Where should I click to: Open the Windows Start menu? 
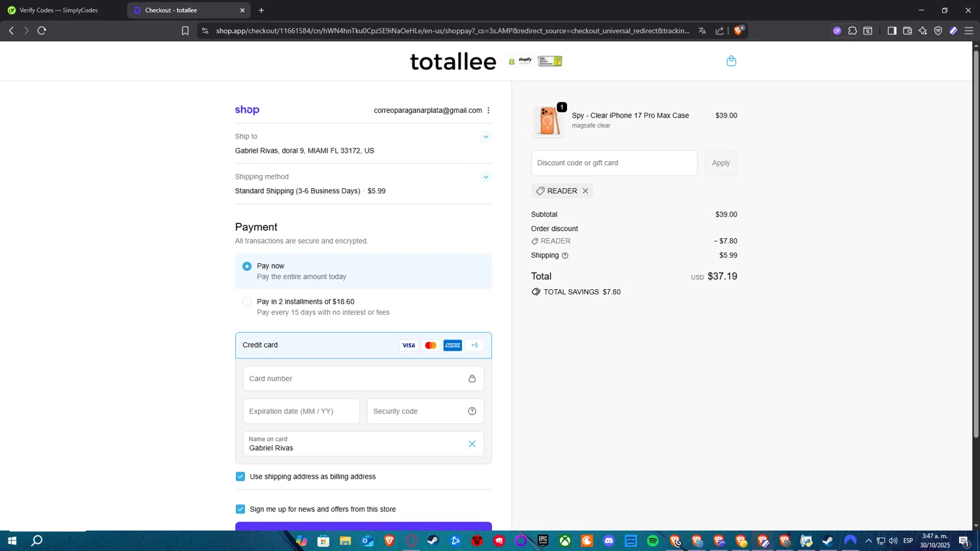[x=12, y=541]
